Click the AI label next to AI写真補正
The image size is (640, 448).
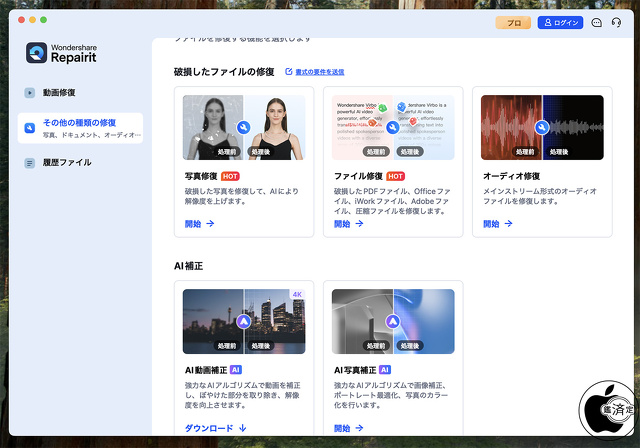coord(385,370)
